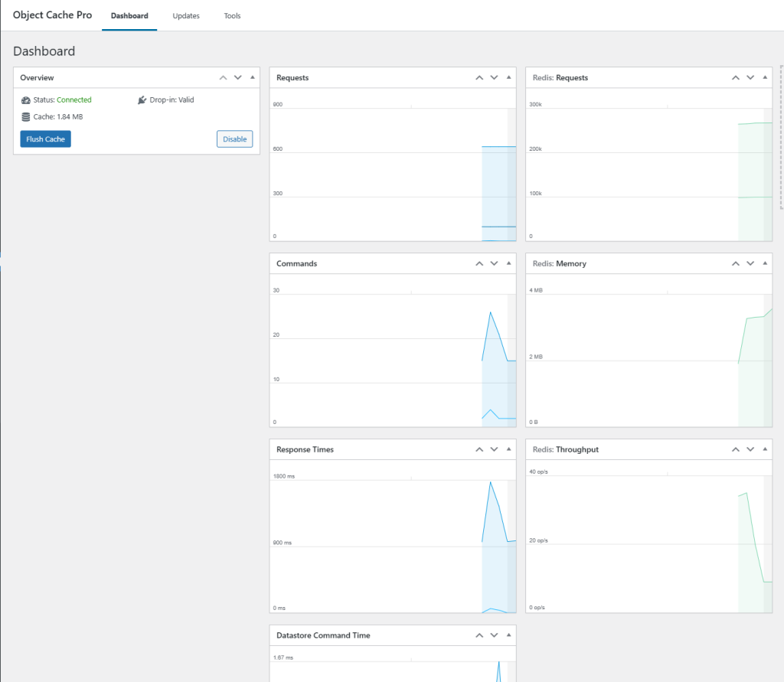The height and width of the screenshot is (682, 784).
Task: Collapse the Response Times widget
Action: 508,449
